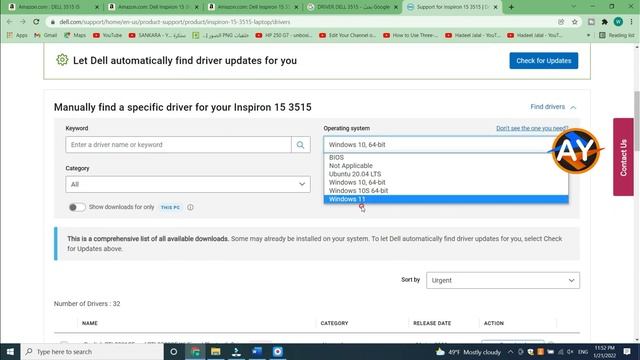The width and height of the screenshot is (640, 360).
Task: Open the YouTube bookmark
Action: (107, 36)
